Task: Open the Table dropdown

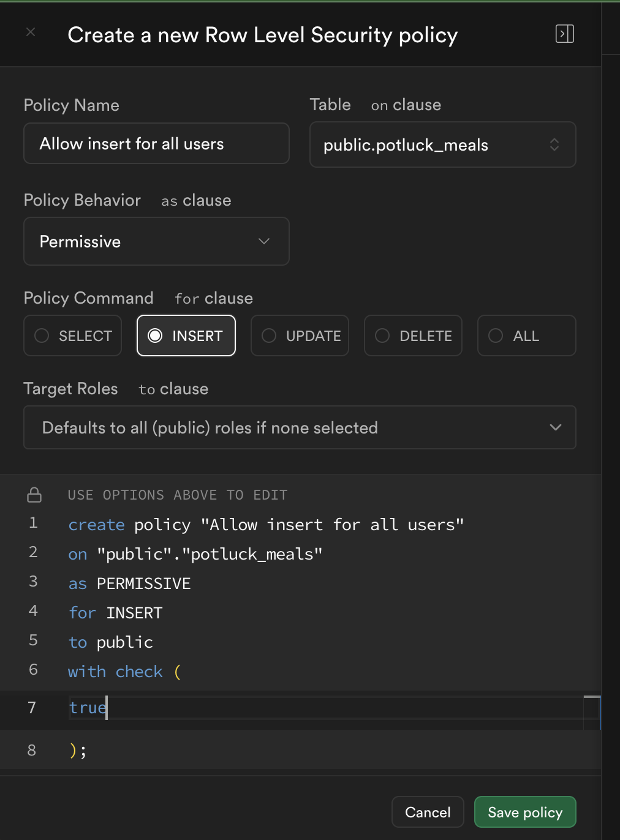Action: click(x=442, y=144)
